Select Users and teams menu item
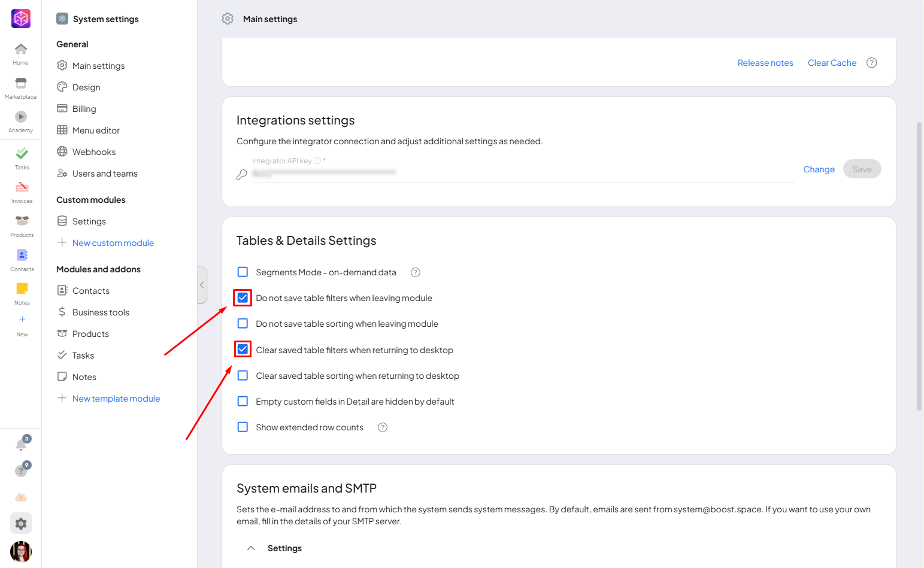Viewport: 924px width, 568px height. [x=105, y=174]
